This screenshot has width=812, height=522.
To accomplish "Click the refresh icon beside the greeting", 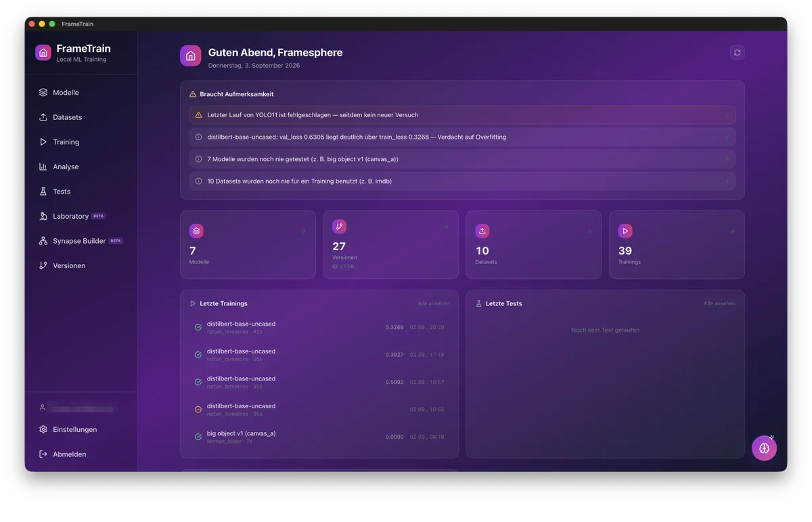I will [738, 53].
